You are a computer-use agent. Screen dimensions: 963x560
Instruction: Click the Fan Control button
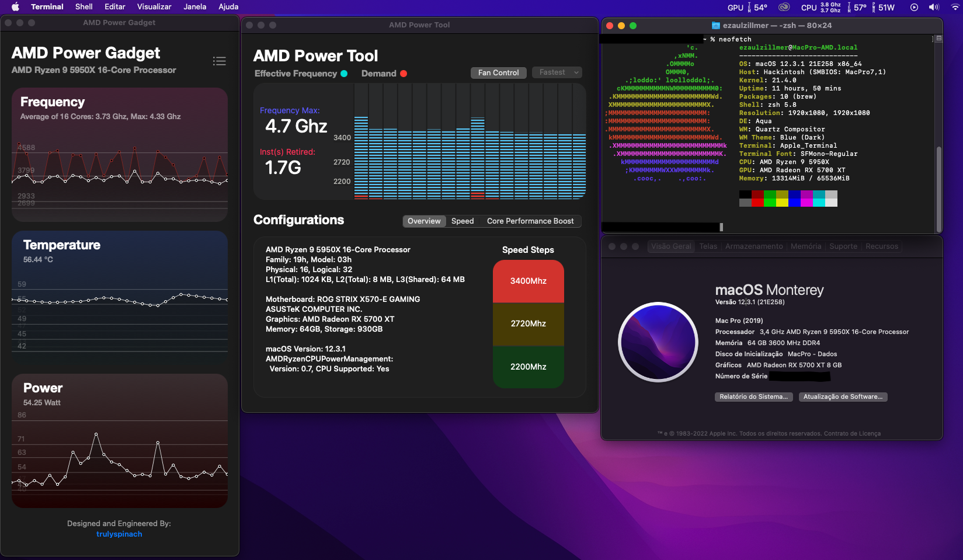click(498, 72)
